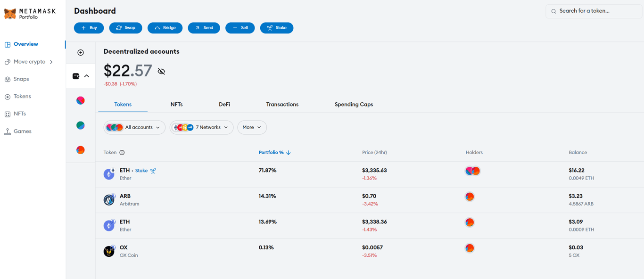Open Move crypto from the sidebar
Screen dimensions: 644x279
point(30,61)
